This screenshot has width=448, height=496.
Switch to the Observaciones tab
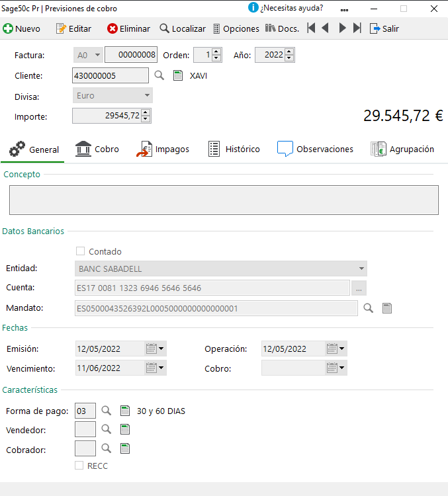(315, 149)
